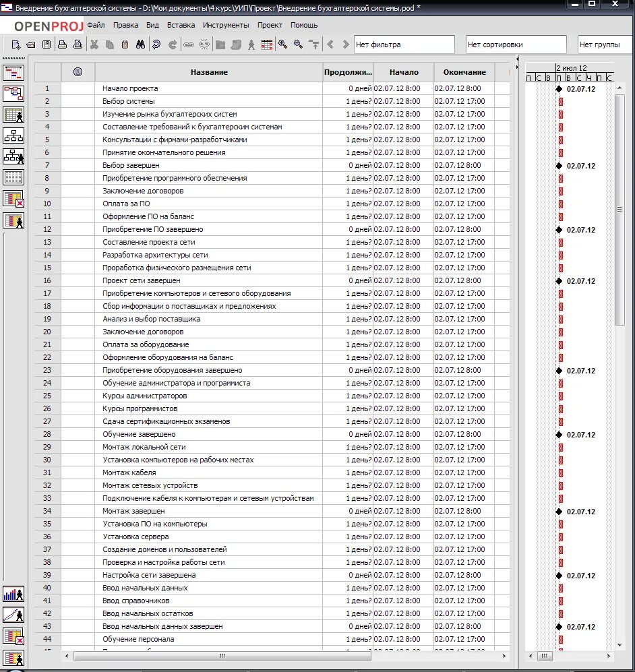Select task 'Монтаж кабеля'
635x672 pixels.
(x=129, y=472)
